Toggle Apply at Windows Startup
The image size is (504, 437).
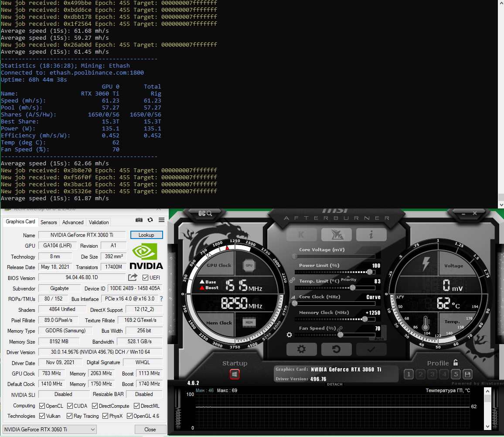point(235,374)
